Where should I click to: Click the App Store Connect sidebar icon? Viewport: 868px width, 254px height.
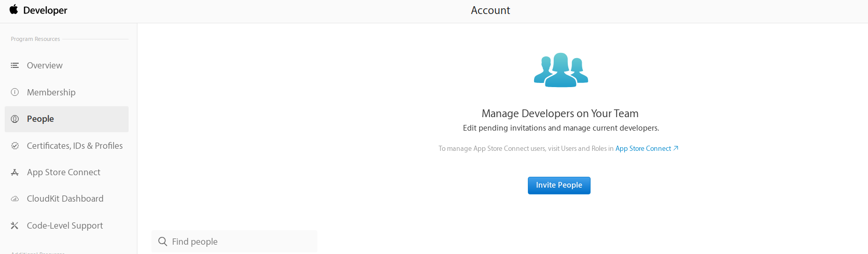[15, 172]
